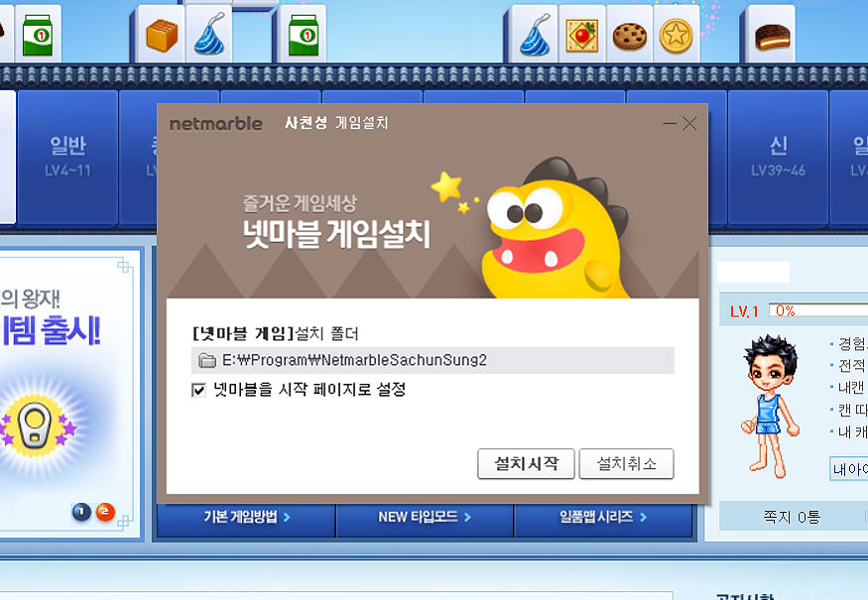868x600 pixels.
Task: Click the LV.1 level label
Action: pyautogui.click(x=743, y=311)
